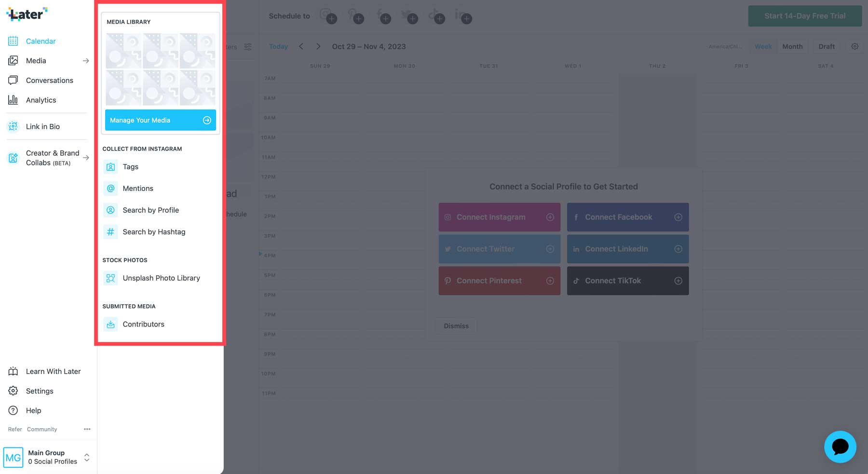Switch to the Week view tab
868x474 pixels.
click(763, 47)
